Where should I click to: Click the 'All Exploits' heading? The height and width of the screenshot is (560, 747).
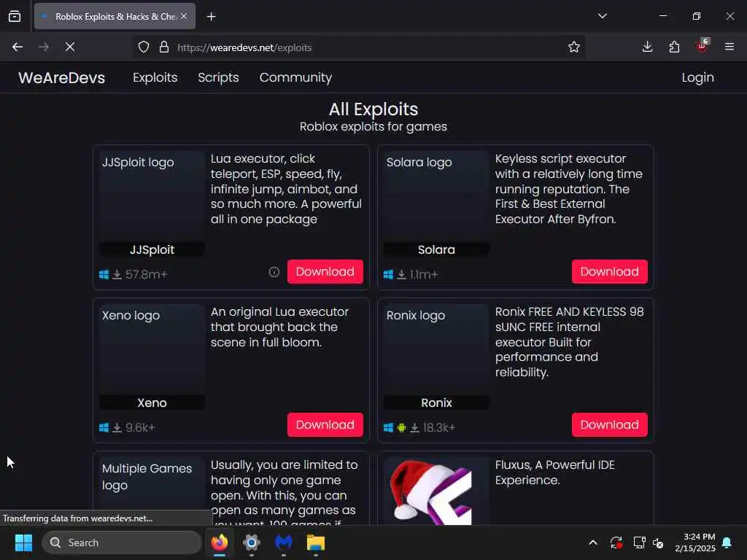pyautogui.click(x=373, y=109)
